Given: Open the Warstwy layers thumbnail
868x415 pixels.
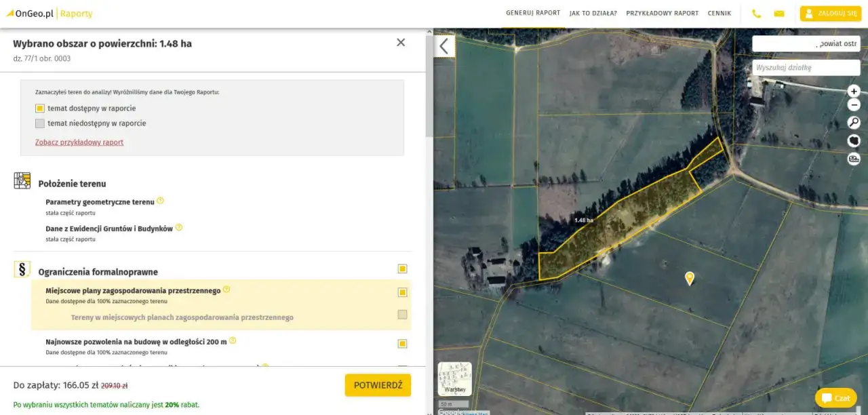Looking at the screenshot, I should [454, 378].
